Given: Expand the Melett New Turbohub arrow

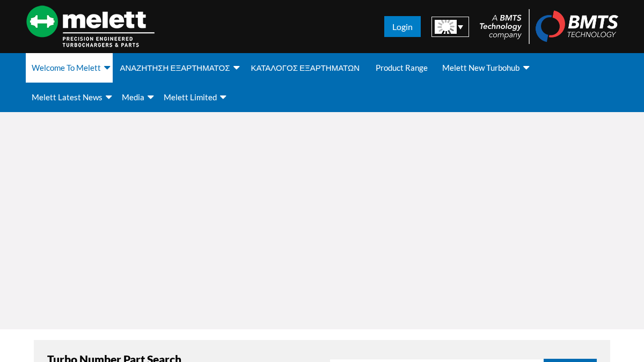Looking at the screenshot, I should point(526,68).
